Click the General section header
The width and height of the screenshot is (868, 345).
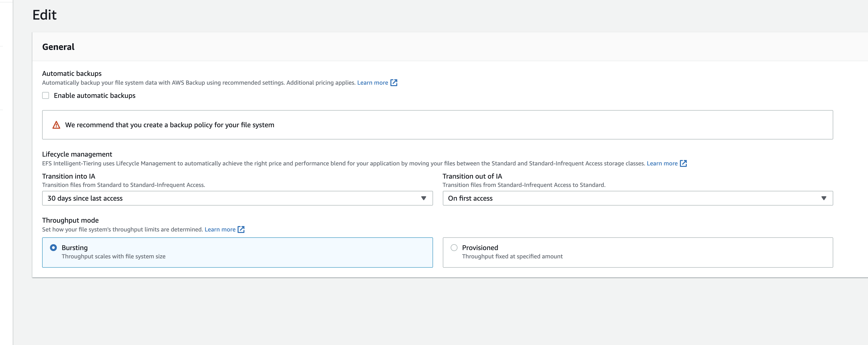point(58,47)
